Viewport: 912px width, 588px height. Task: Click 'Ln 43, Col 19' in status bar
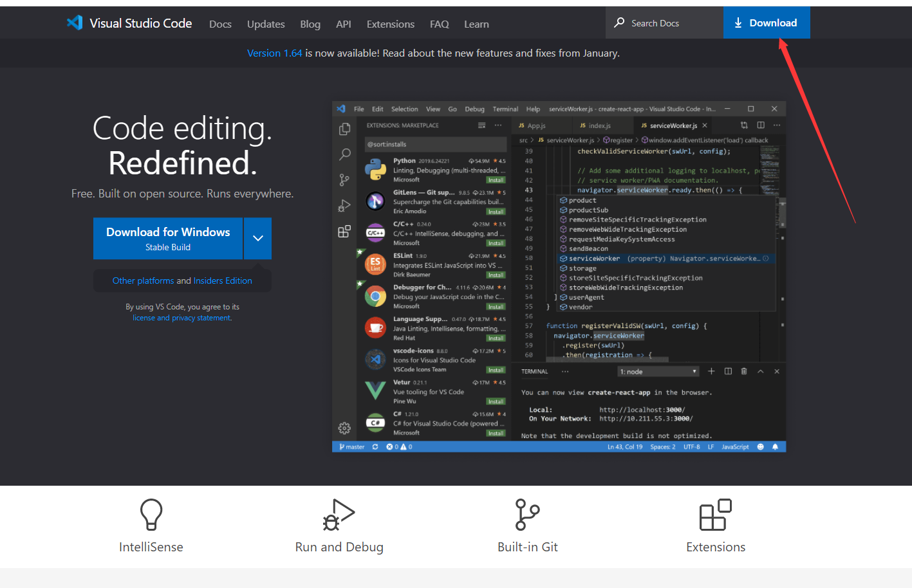pos(625,446)
